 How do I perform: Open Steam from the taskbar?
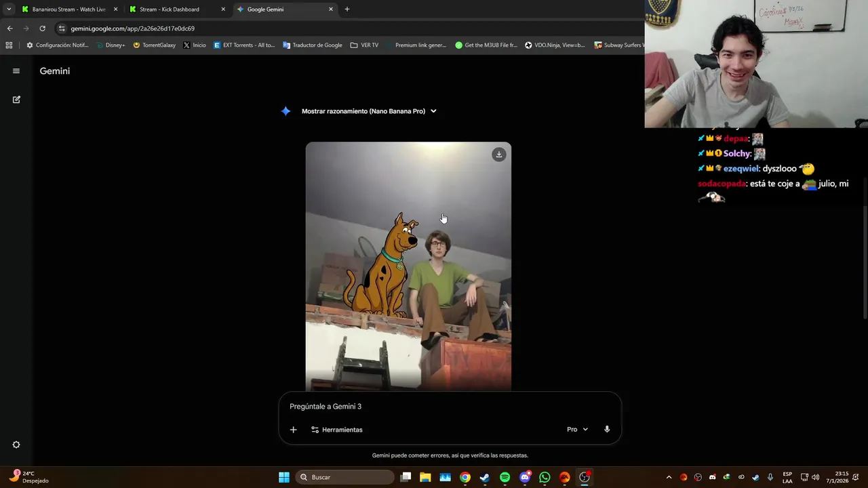coord(485,477)
